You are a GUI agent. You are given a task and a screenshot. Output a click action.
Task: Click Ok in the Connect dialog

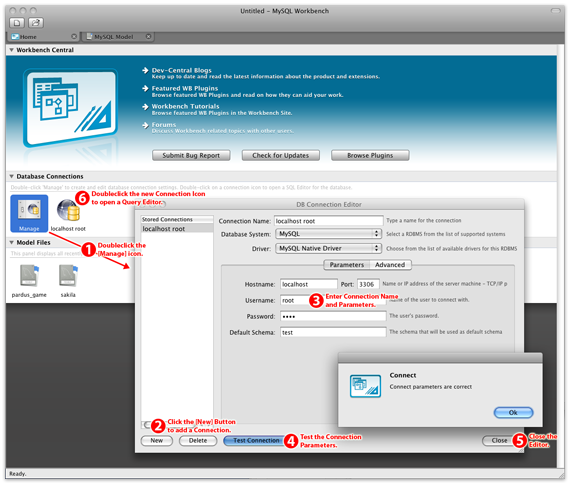pos(513,412)
